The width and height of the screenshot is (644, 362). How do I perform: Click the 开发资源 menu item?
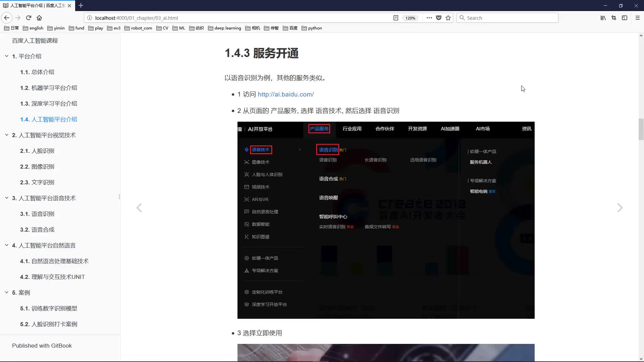point(417,129)
